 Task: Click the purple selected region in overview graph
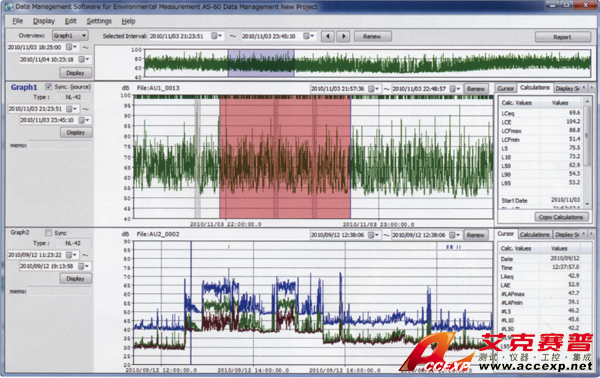coord(261,63)
